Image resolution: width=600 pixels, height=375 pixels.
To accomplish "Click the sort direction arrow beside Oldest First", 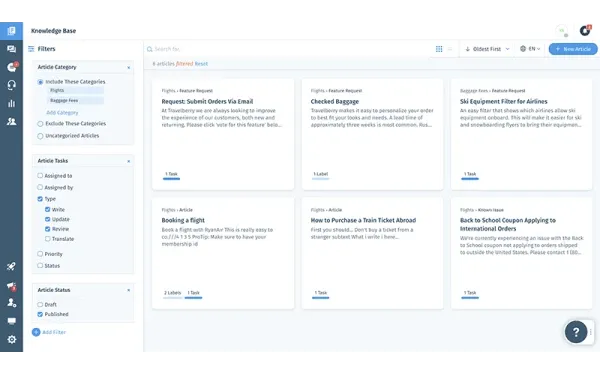I will [x=468, y=49].
